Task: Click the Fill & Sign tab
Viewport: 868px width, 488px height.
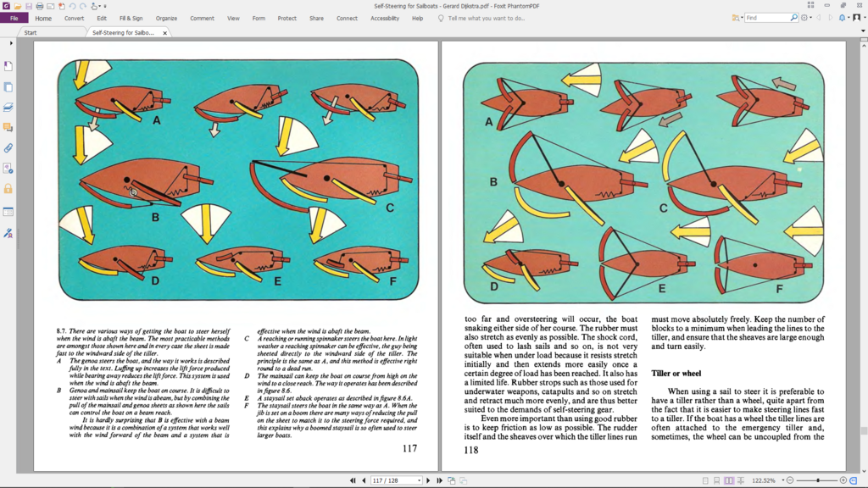Action: point(131,19)
